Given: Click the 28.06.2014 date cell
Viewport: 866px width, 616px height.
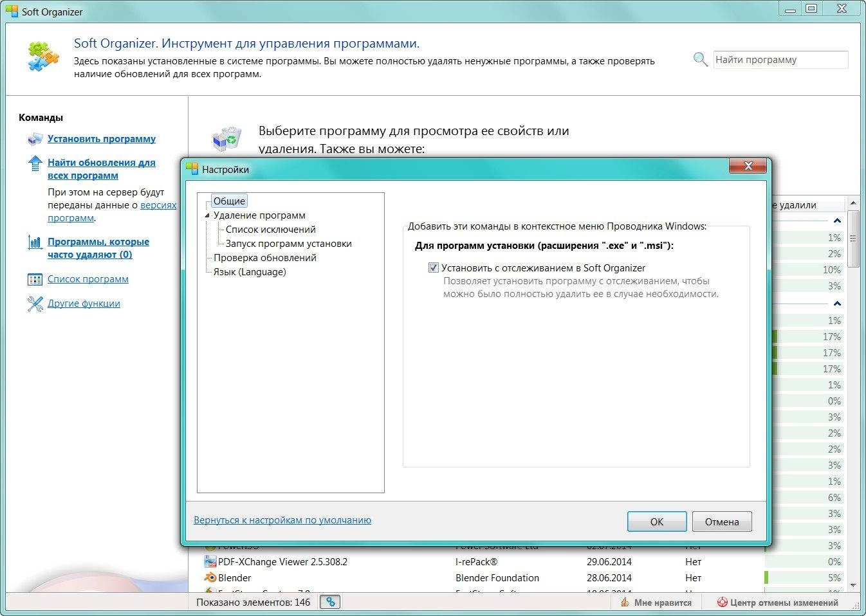Looking at the screenshot, I should [609, 577].
